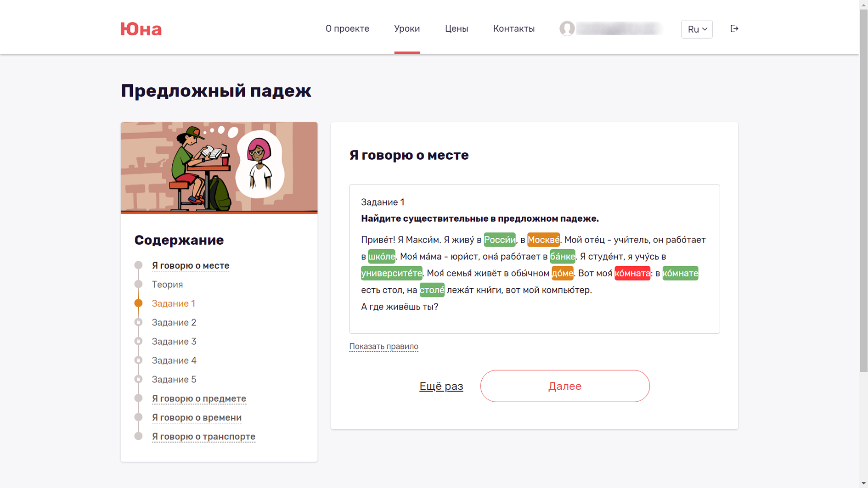
Task: Click the Юна logo
Action: click(x=141, y=29)
